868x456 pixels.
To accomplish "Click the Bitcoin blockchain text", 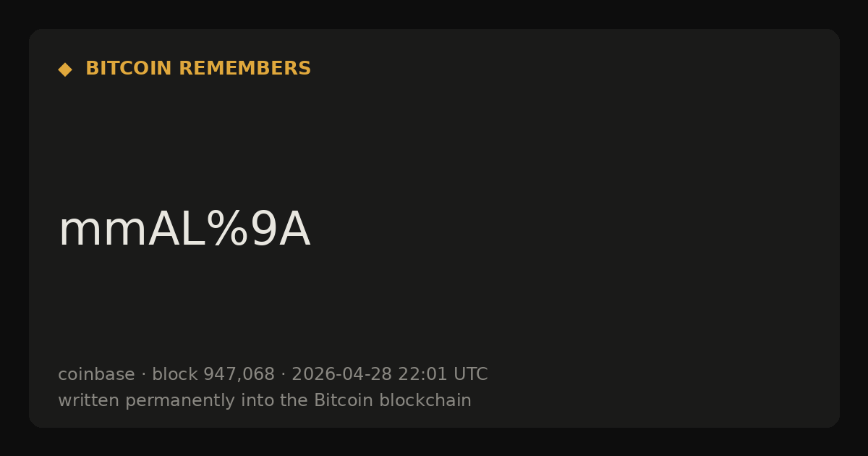I will pyautogui.click(x=392, y=400).
